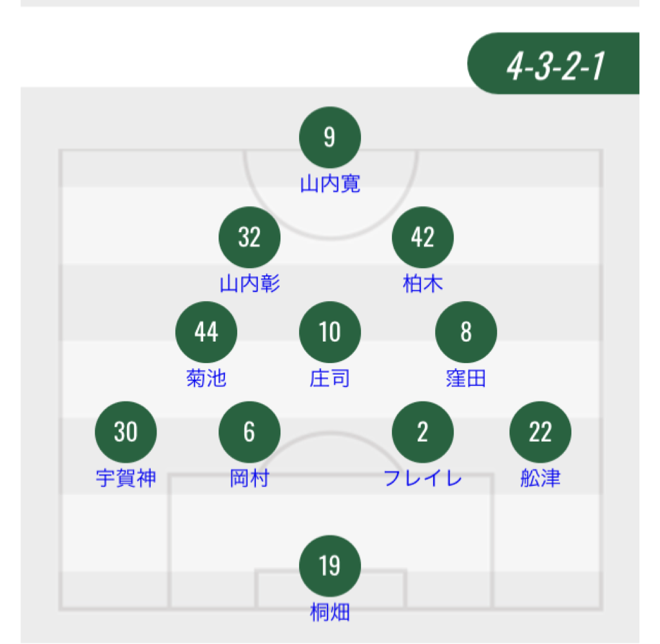Click the number 42 player circle

click(423, 237)
